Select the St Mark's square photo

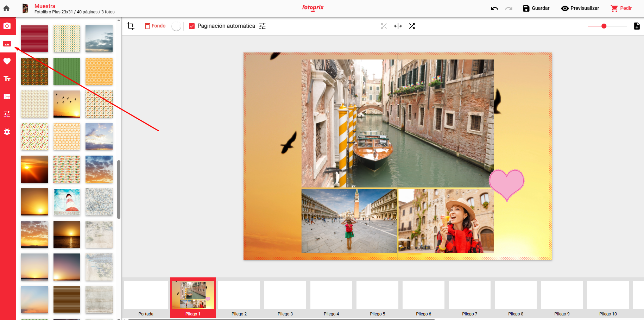[x=349, y=221]
